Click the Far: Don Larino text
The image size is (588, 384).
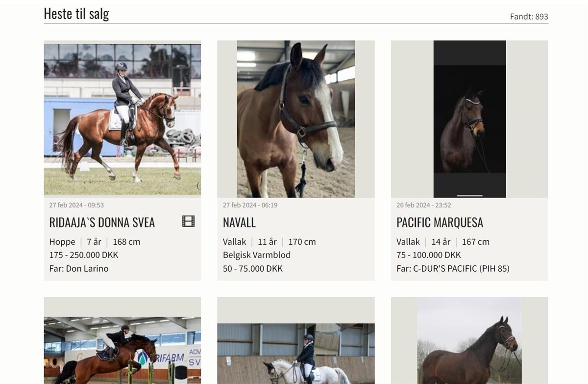coord(79,268)
